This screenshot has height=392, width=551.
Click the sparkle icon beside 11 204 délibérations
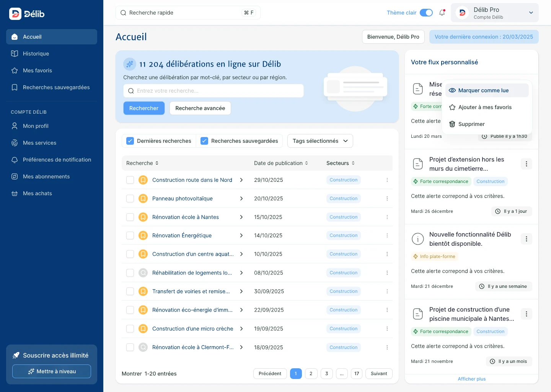coord(130,64)
